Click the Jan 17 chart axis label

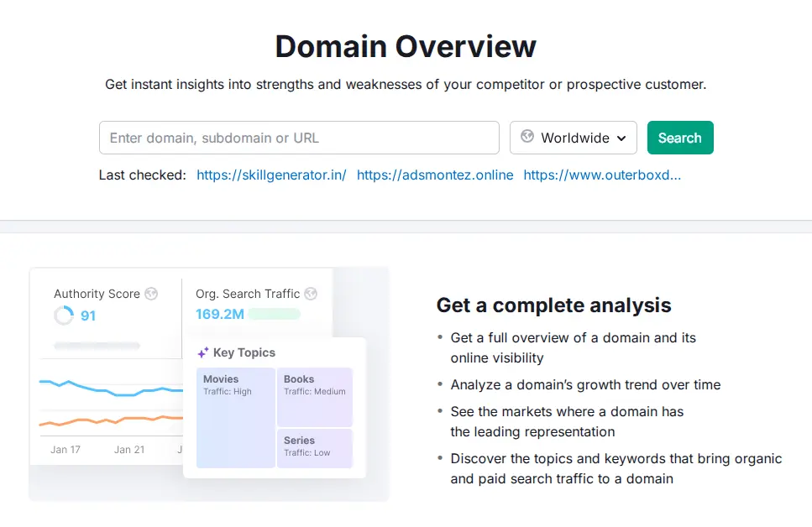click(65, 450)
